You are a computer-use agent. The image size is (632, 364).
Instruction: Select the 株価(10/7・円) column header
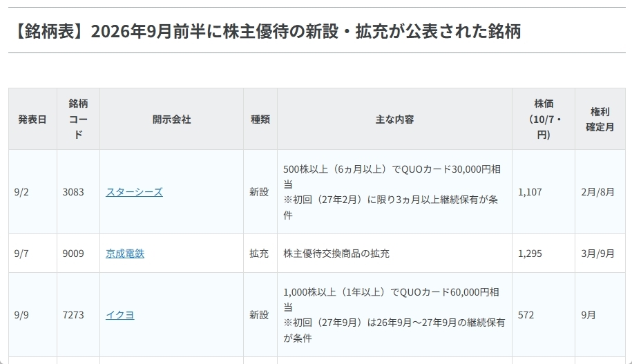click(x=544, y=119)
